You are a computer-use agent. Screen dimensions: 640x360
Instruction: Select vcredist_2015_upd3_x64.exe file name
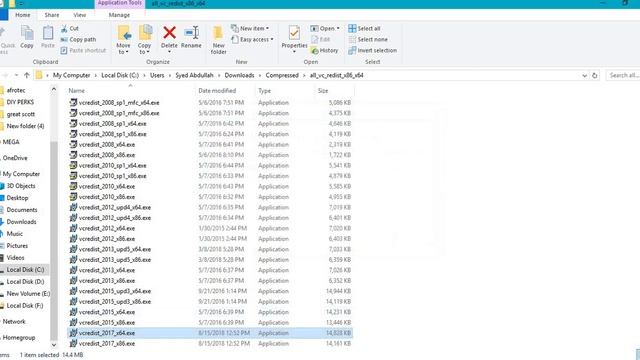coord(115,291)
